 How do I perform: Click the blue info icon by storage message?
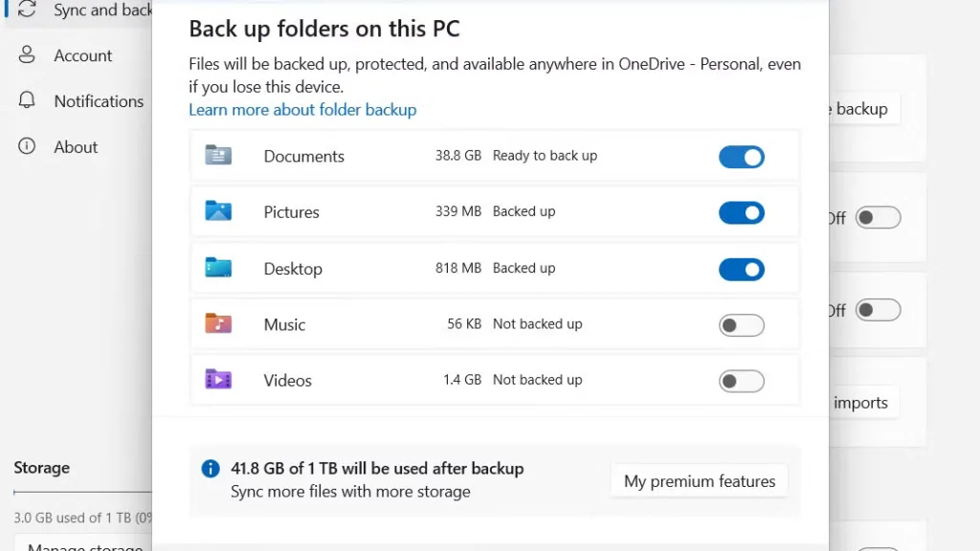coord(211,469)
